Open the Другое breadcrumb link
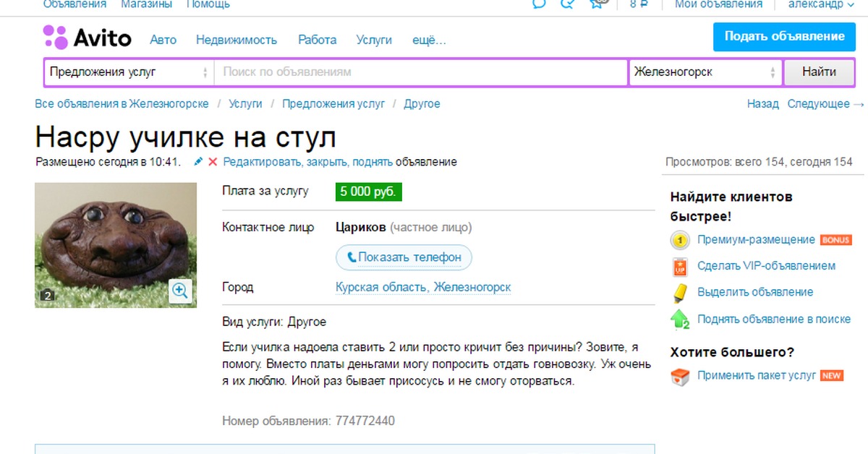868x454 pixels. [422, 104]
